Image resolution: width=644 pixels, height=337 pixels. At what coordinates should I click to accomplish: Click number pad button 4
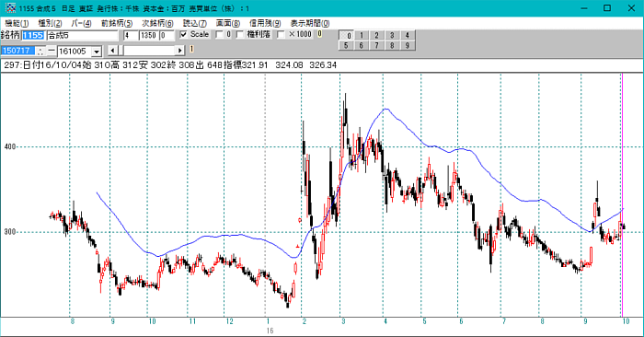[x=408, y=35]
